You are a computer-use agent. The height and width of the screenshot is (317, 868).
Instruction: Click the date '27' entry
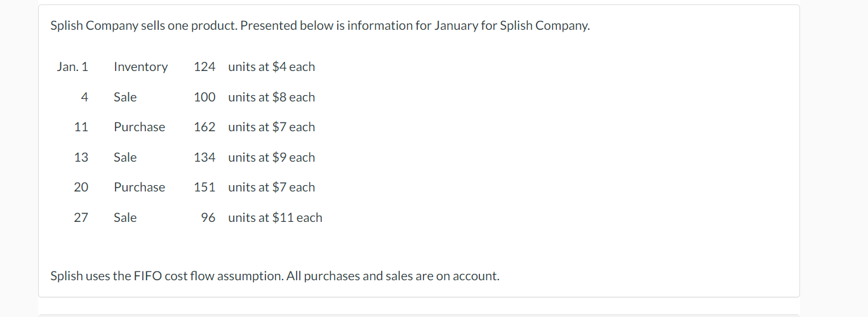pos(81,217)
